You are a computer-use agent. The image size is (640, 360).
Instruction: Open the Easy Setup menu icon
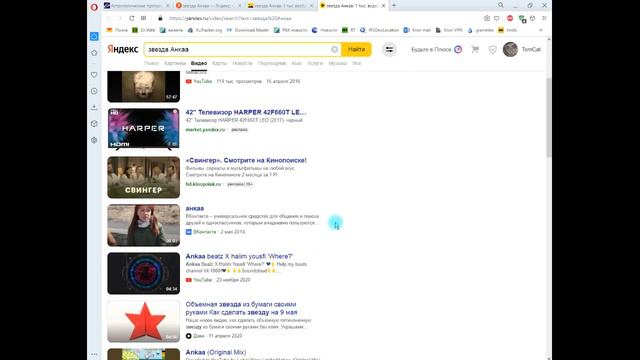click(544, 18)
